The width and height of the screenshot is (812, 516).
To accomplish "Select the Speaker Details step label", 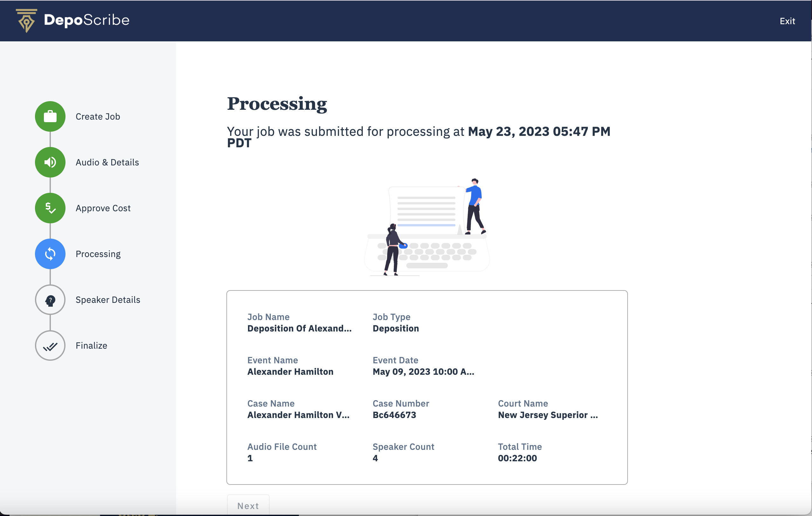I will tap(108, 300).
